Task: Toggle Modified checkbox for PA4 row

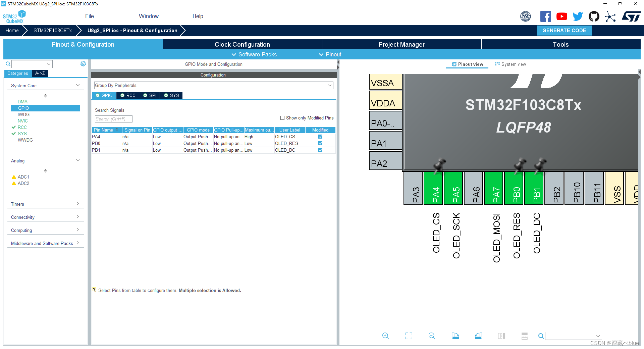Action: tap(320, 137)
